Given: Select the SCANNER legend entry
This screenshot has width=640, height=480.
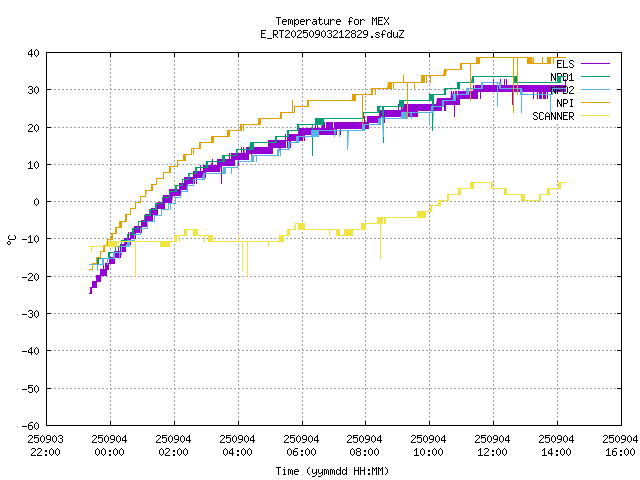Looking at the screenshot, I should pos(553,116).
